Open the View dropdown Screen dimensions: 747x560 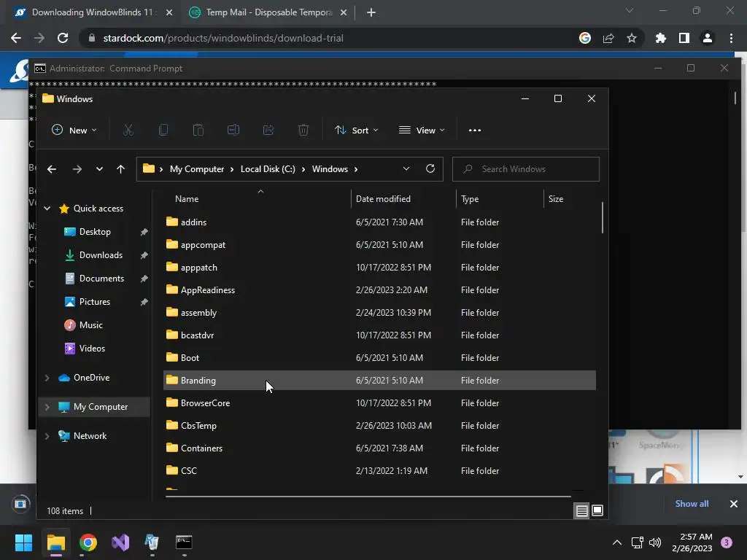422,130
